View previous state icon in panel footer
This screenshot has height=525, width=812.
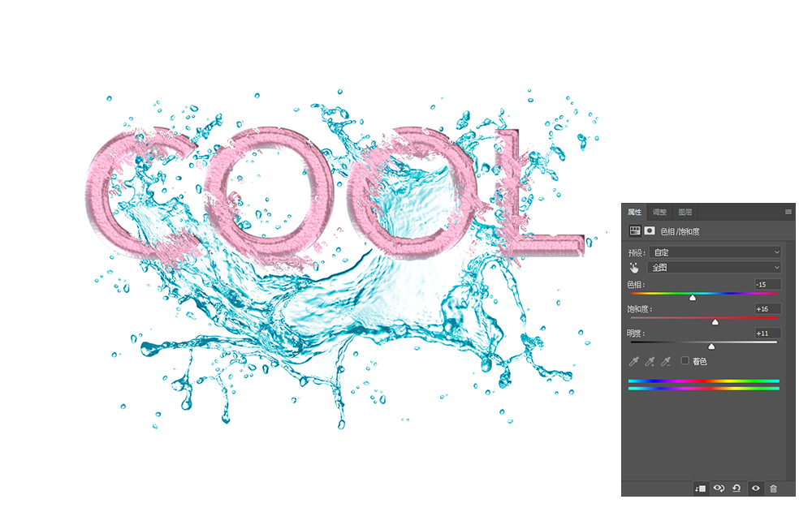point(719,488)
